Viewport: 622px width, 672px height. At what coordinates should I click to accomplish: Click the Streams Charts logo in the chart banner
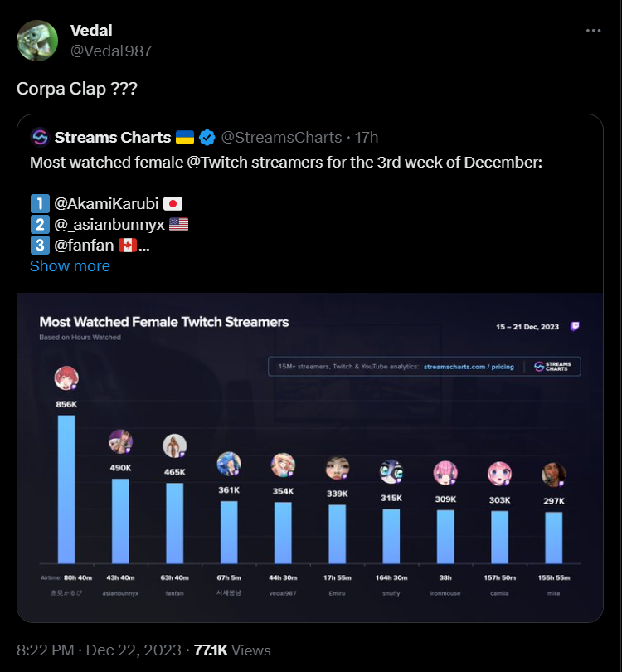point(551,366)
